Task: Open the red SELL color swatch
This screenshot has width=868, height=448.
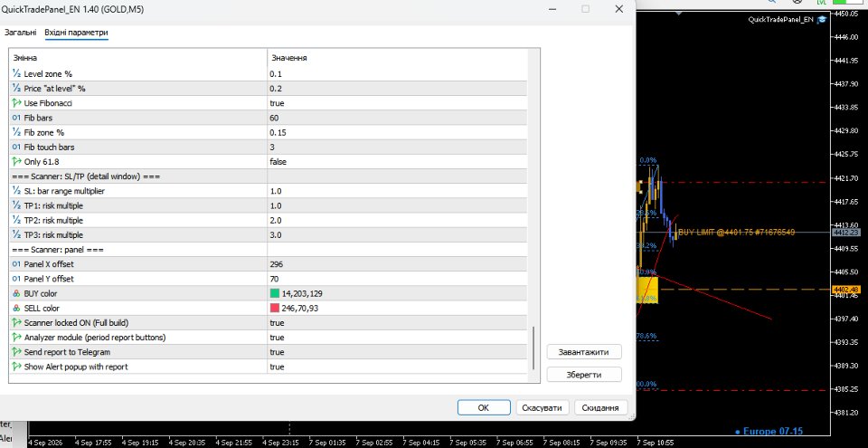Action: [275, 309]
